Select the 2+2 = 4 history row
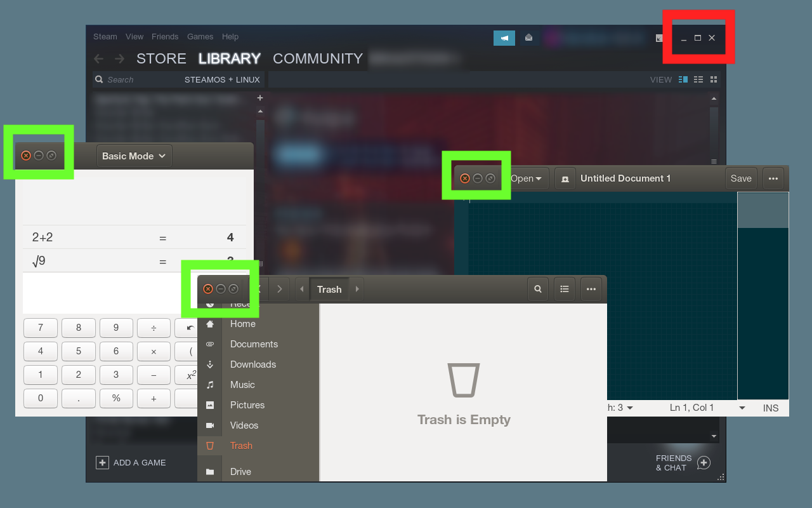Viewport: 812px width, 508px height. click(x=134, y=237)
